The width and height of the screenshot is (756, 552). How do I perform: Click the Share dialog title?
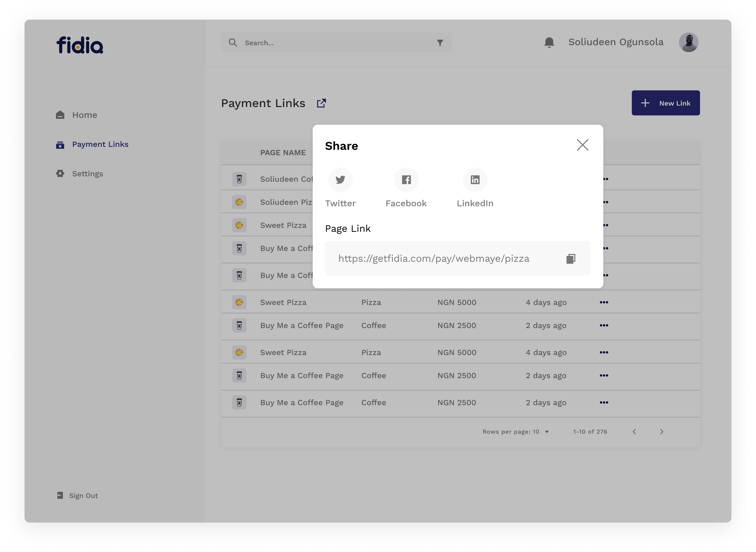click(341, 146)
